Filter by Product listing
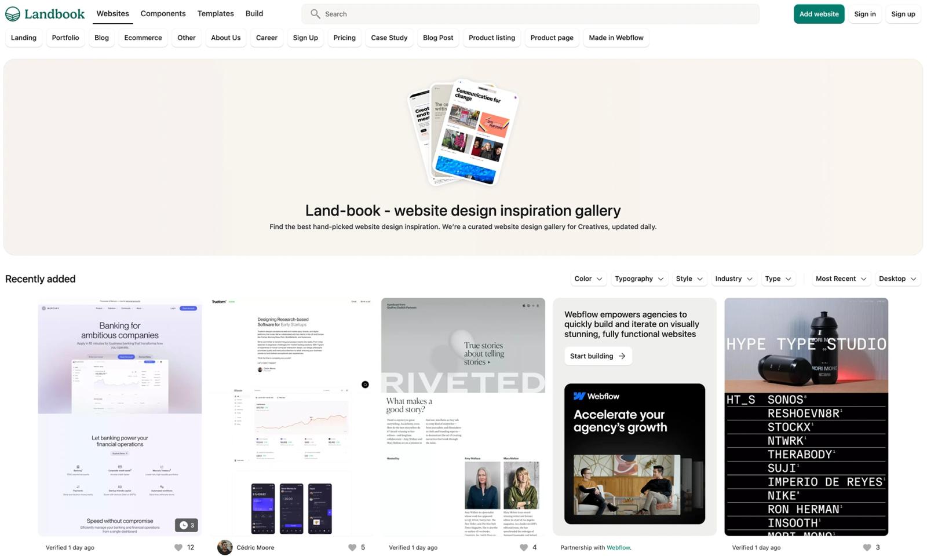Viewport: 927px width, 560px height. pyautogui.click(x=492, y=38)
